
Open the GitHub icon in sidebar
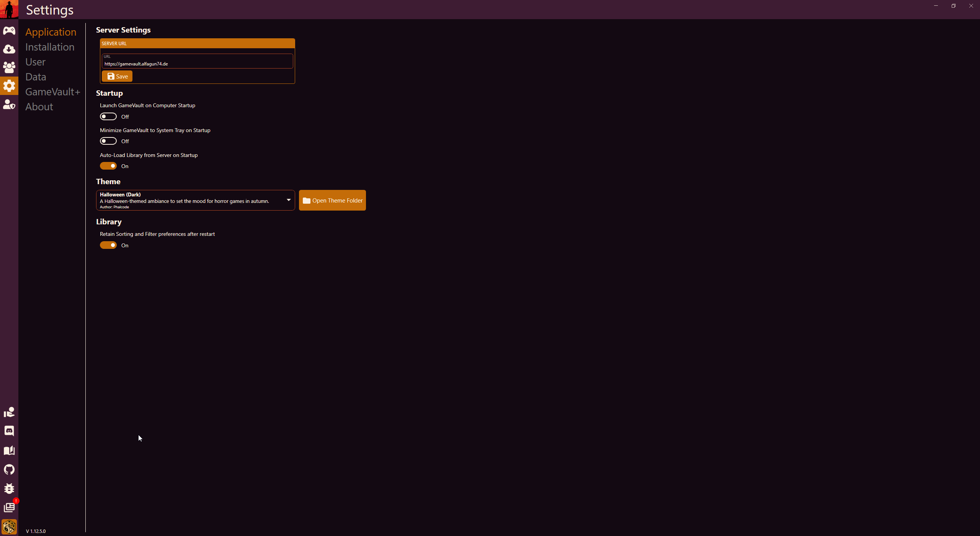(9, 469)
